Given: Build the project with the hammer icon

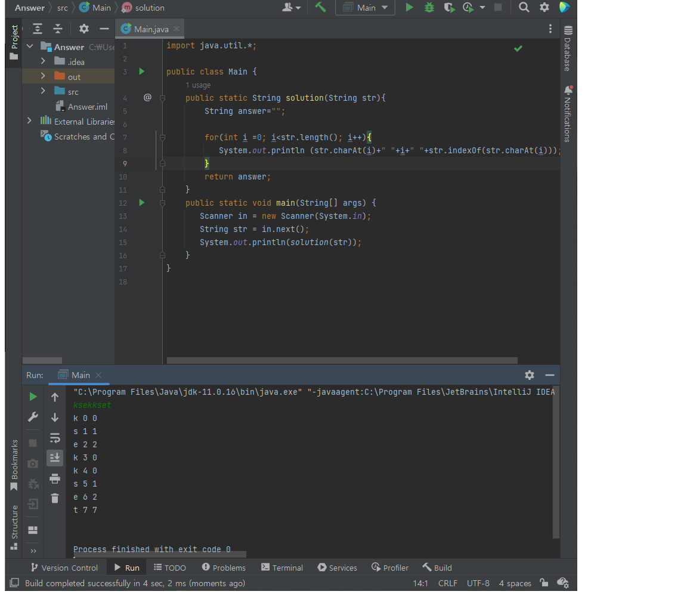Looking at the screenshot, I should coord(320,7).
